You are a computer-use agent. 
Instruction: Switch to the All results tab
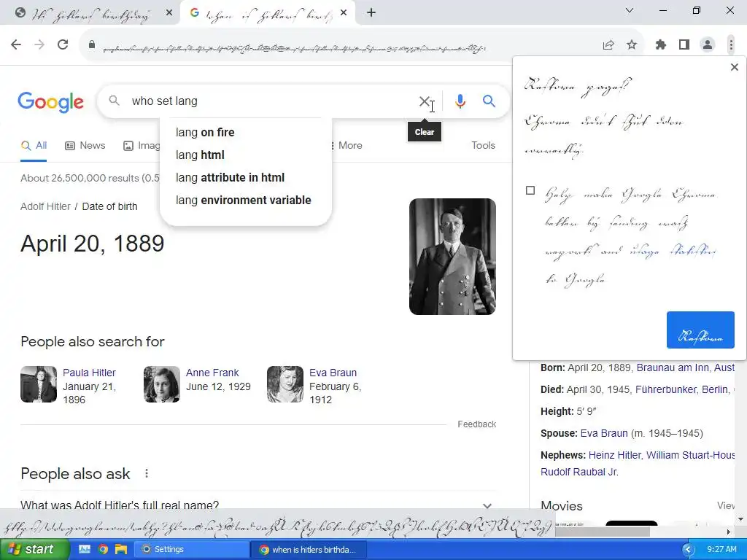pos(34,146)
